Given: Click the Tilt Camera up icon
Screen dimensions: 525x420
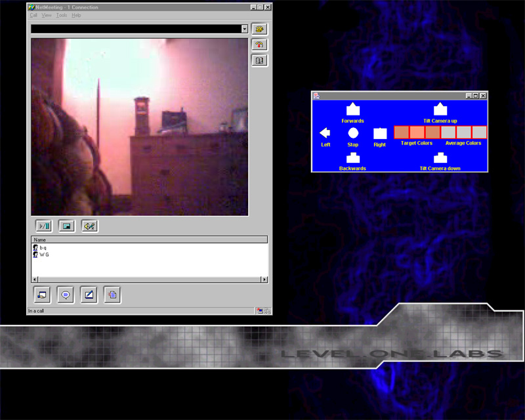Looking at the screenshot, I should click(x=440, y=110).
